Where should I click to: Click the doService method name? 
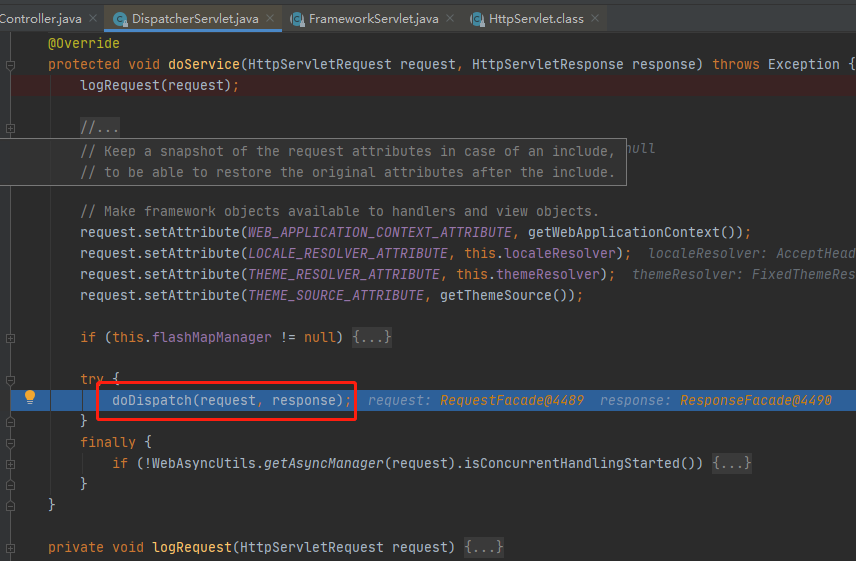[204, 64]
